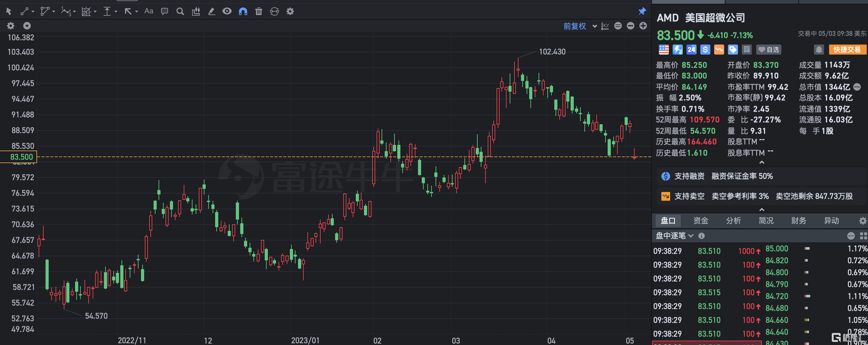Screen dimensions: 868x345
Task: Select the Fibonacci/Gann grid tool
Action: coord(87,11)
